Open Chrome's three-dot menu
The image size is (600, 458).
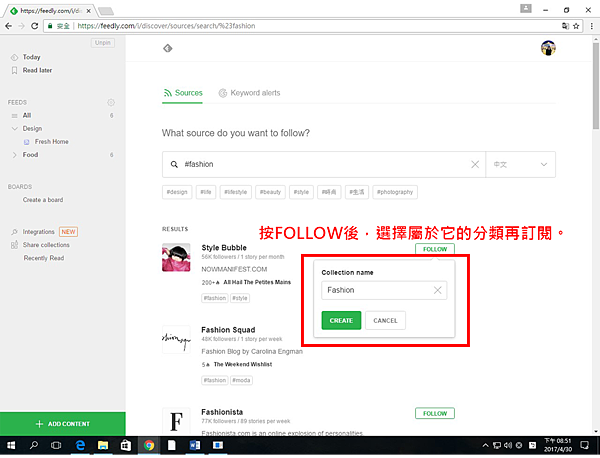[x=592, y=26]
